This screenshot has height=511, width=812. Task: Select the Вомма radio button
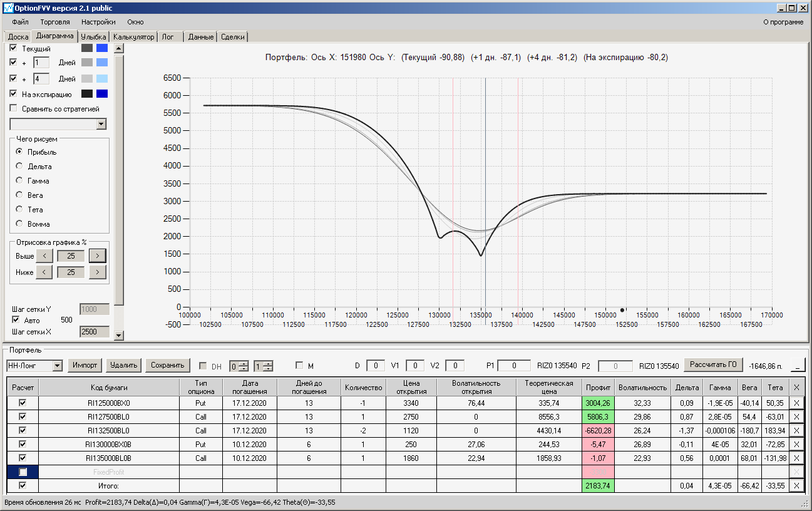point(19,224)
